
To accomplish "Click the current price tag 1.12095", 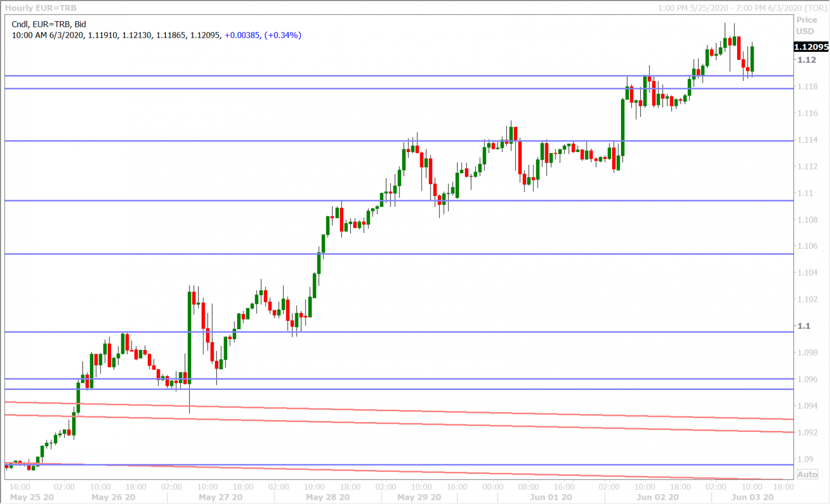I will (x=811, y=47).
